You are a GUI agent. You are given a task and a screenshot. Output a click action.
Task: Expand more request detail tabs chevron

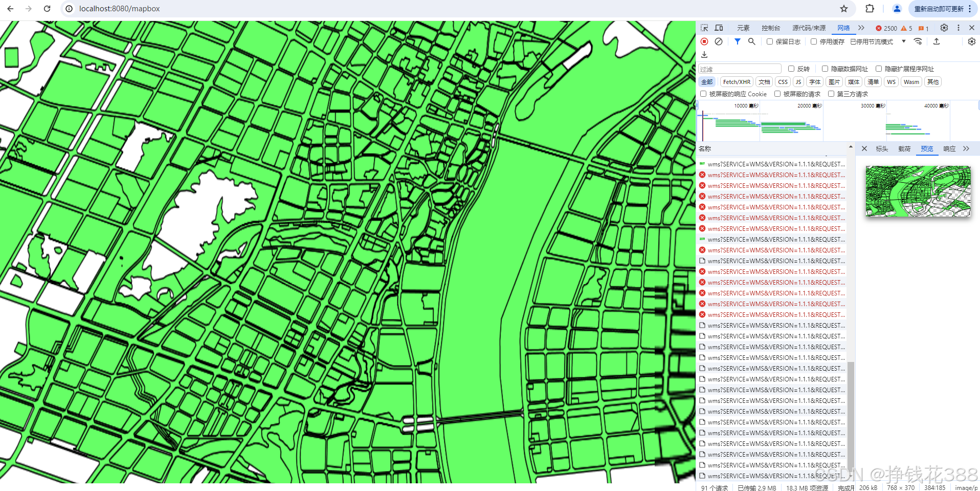pyautogui.click(x=966, y=148)
